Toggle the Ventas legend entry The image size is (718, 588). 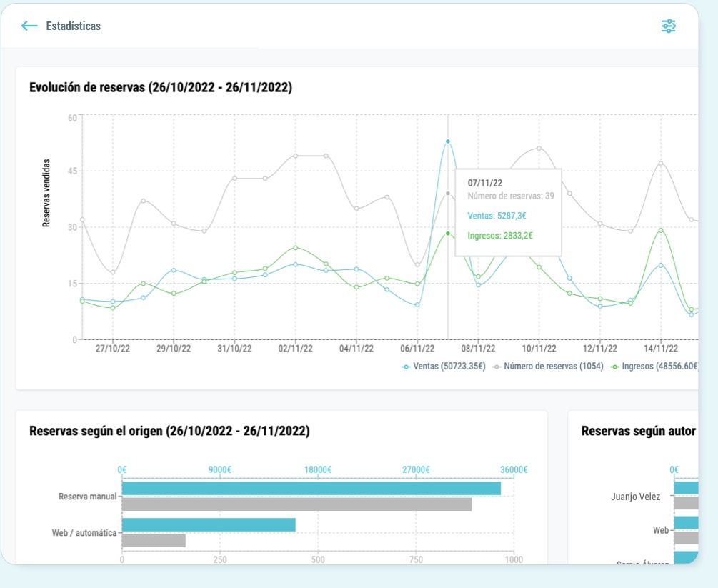pos(443,367)
